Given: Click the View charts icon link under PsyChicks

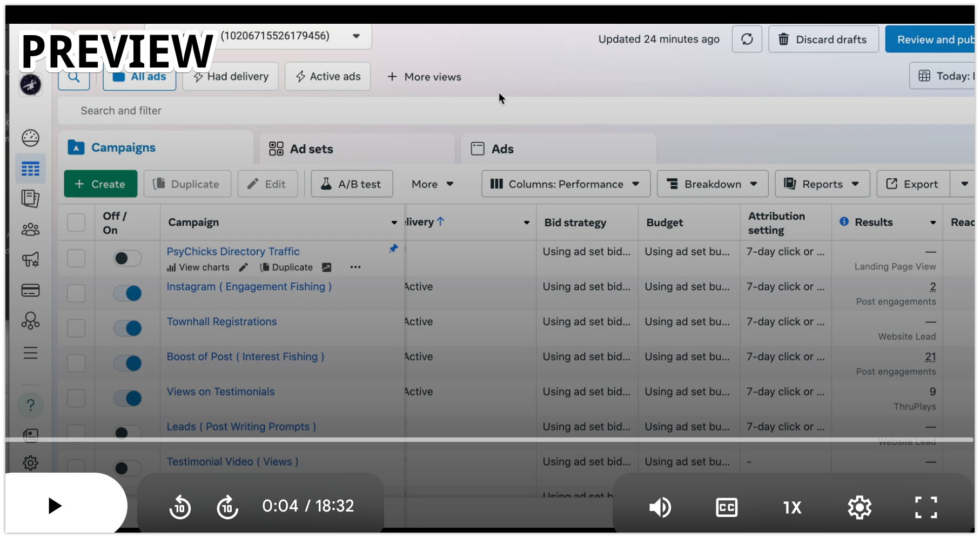Looking at the screenshot, I should tap(198, 267).
